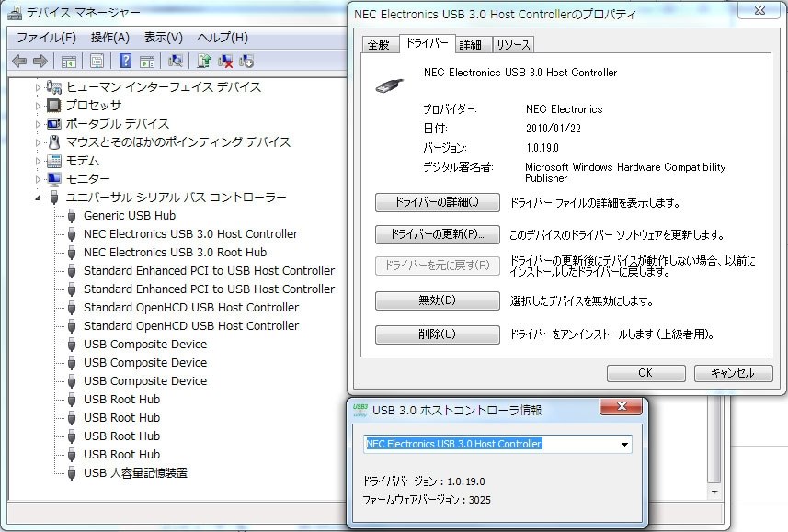Click the Back arrow in Device Manager toolbar
Screen dimensions: 788x532
pyautogui.click(x=19, y=62)
